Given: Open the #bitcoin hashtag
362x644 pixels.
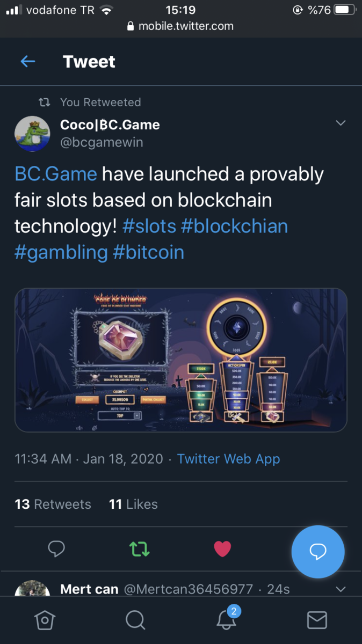Looking at the screenshot, I should pos(148,252).
